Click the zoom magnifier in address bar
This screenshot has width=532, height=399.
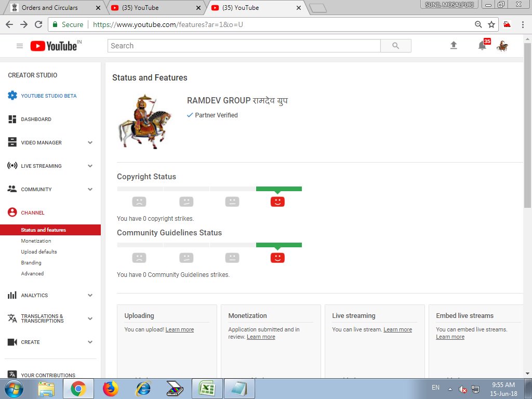click(478, 24)
